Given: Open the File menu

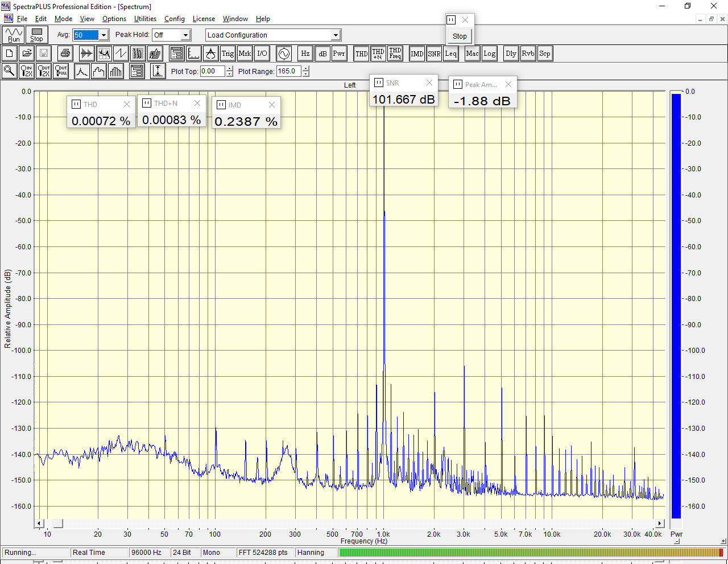Looking at the screenshot, I should (22, 19).
